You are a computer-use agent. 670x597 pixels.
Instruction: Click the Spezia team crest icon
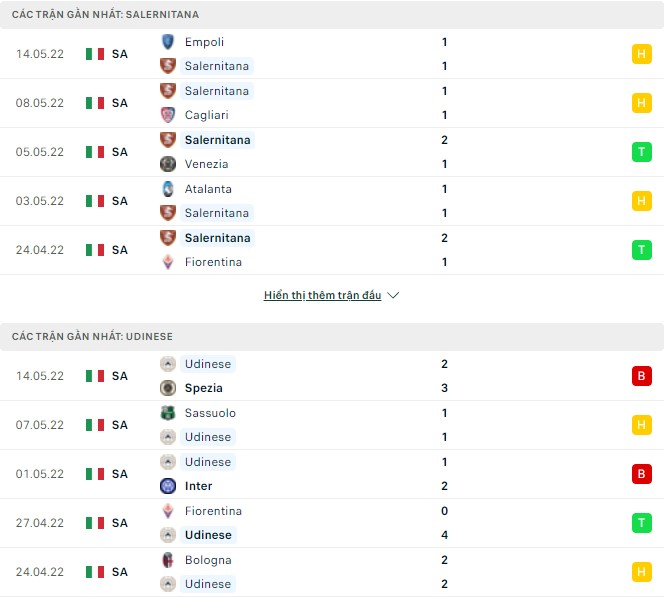pyautogui.click(x=168, y=388)
